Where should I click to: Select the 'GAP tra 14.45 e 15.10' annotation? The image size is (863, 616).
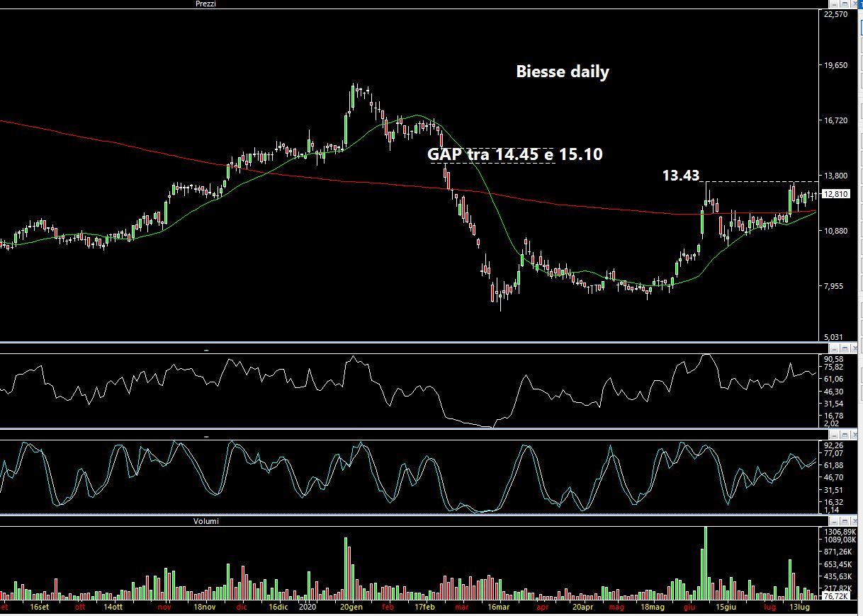coord(515,154)
